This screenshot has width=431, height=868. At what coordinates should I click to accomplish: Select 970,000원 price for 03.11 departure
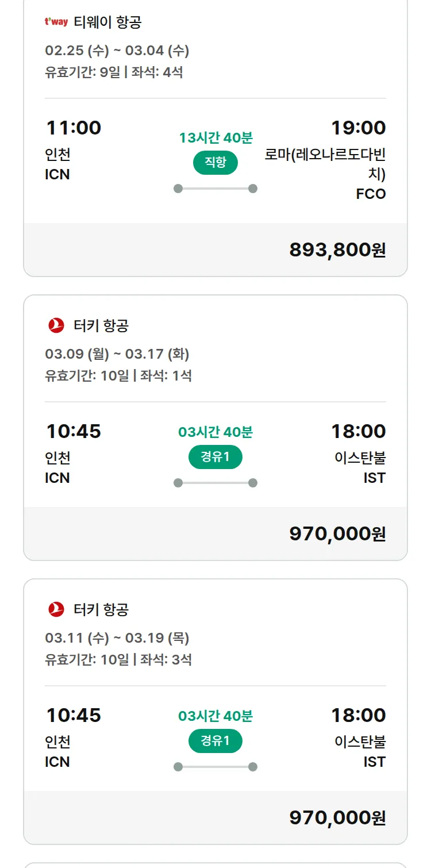point(337,818)
